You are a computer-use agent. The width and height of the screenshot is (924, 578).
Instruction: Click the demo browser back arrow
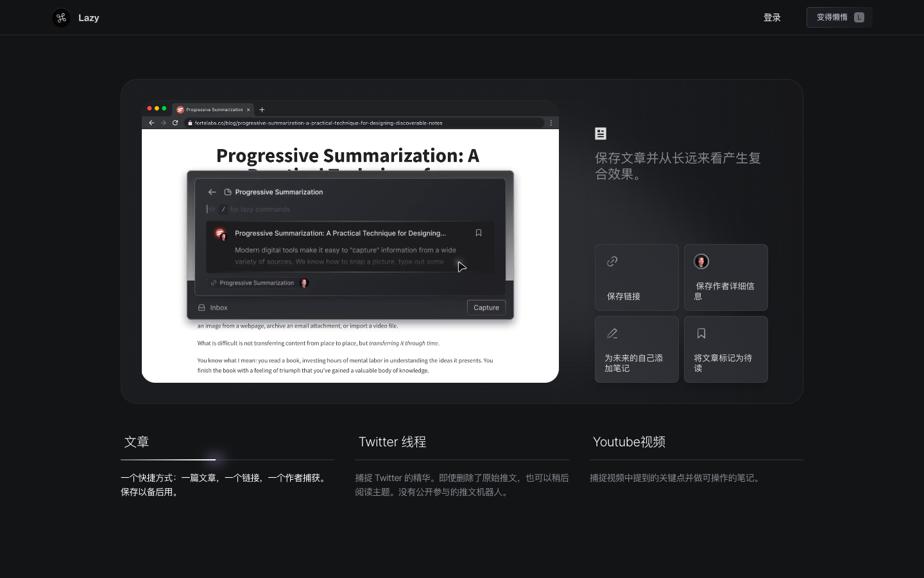[x=151, y=123]
